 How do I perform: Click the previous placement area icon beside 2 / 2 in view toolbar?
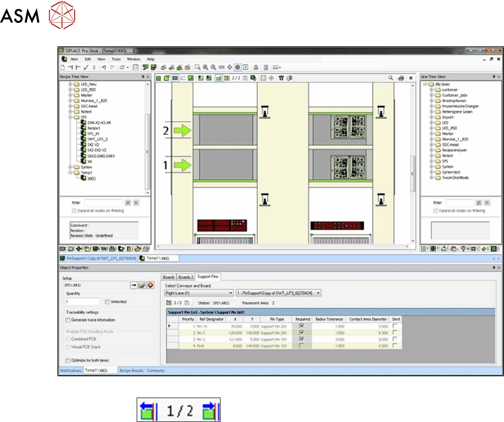point(227,78)
